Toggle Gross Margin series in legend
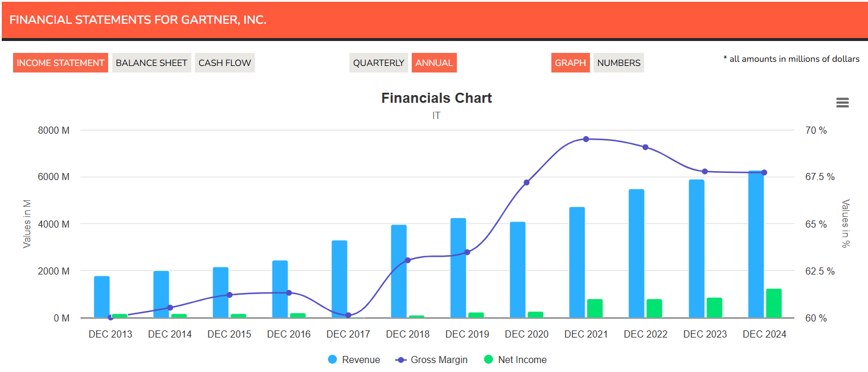 (431, 360)
